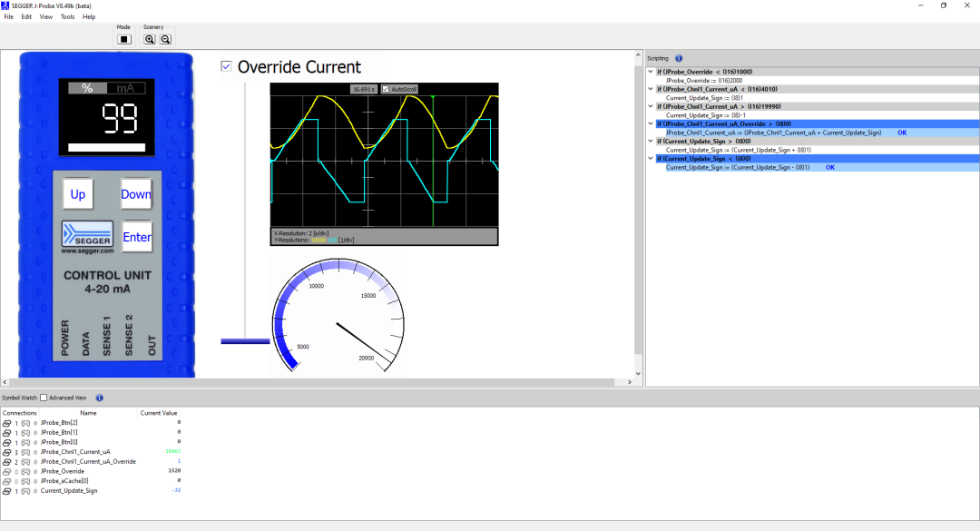The image size is (980, 531).
Task: Click the JProbe_Override current value 1520
Action: (174, 471)
